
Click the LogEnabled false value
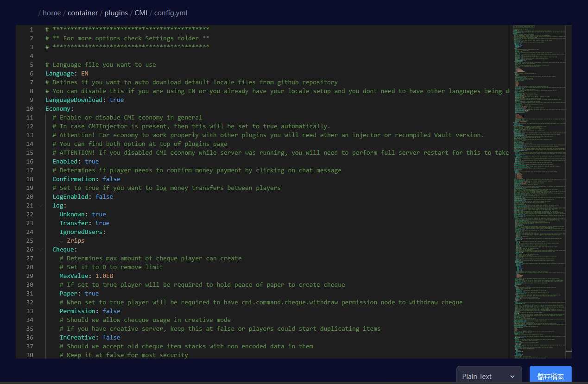click(104, 197)
